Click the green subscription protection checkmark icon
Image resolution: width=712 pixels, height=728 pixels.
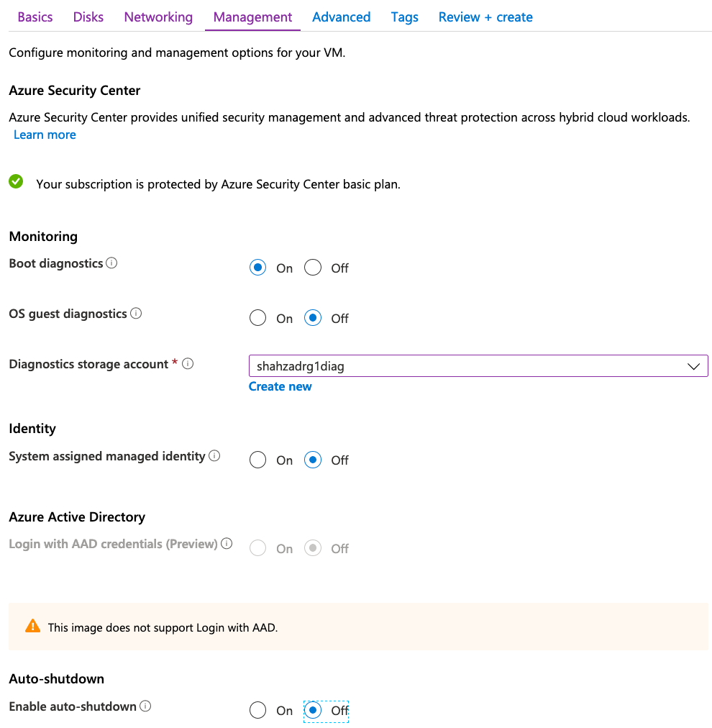16,181
